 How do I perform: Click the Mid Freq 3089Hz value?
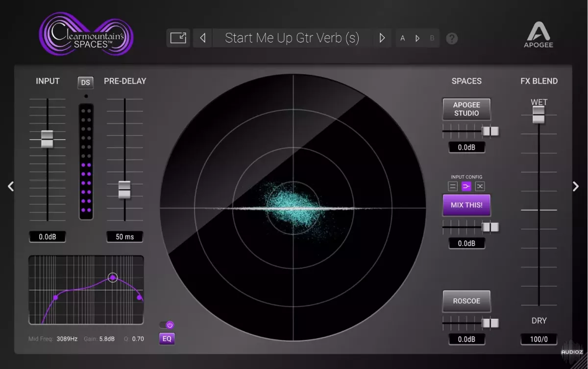pos(67,339)
